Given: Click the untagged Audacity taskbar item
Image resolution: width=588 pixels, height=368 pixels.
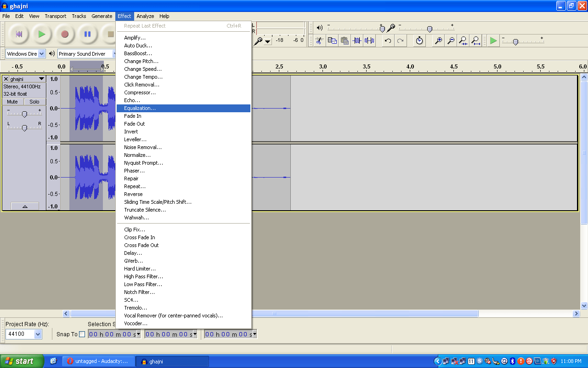Looking at the screenshot, I should point(99,361).
